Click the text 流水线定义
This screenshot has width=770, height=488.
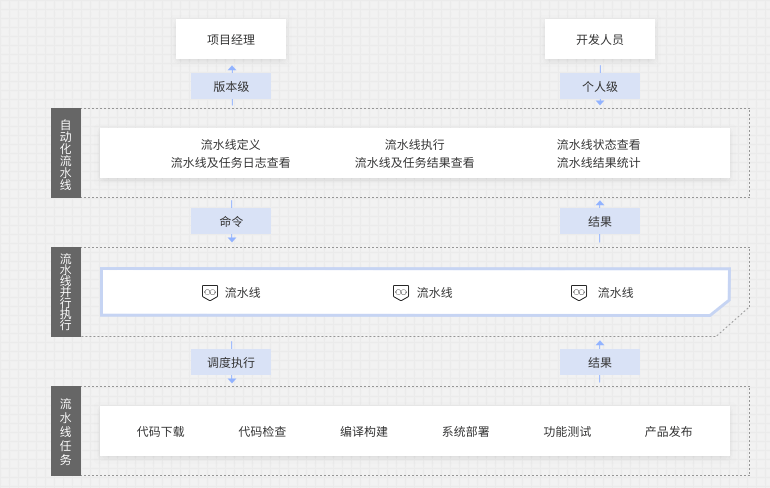pyautogui.click(x=230, y=144)
